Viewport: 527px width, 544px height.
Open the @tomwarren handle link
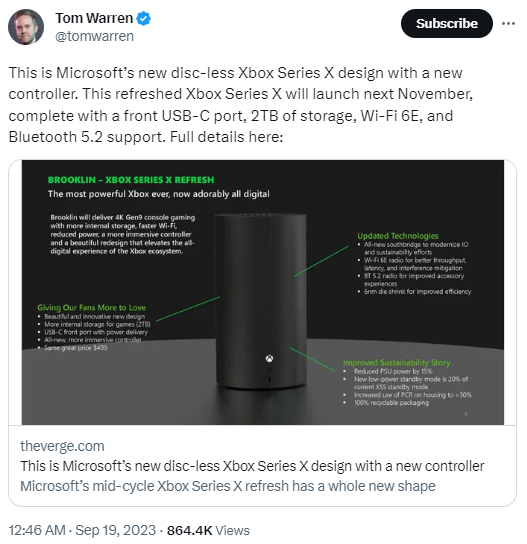(94, 36)
